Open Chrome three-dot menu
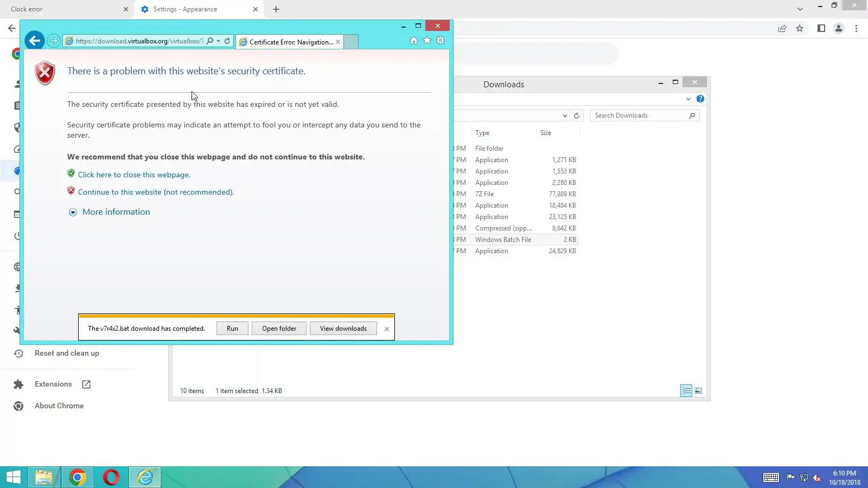This screenshot has width=868, height=488. tap(857, 28)
